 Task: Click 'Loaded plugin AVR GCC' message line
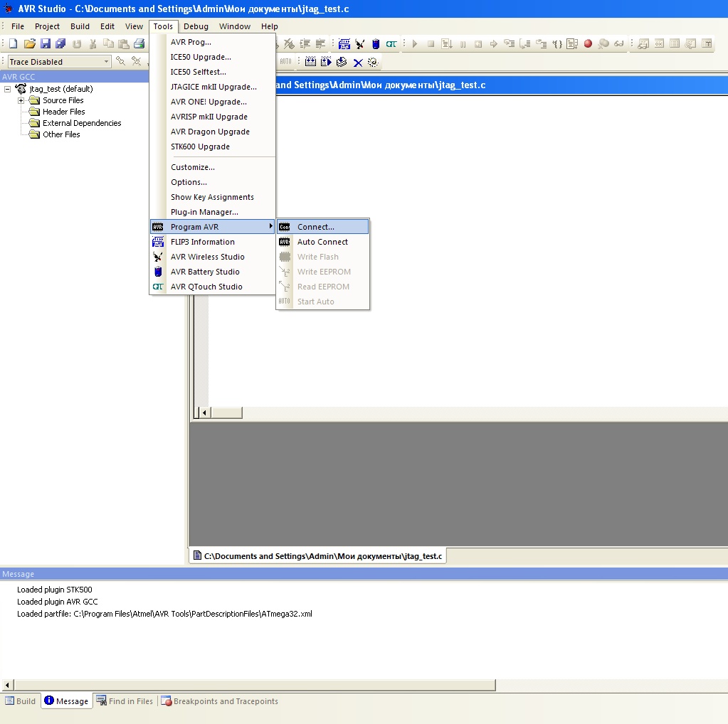point(58,602)
